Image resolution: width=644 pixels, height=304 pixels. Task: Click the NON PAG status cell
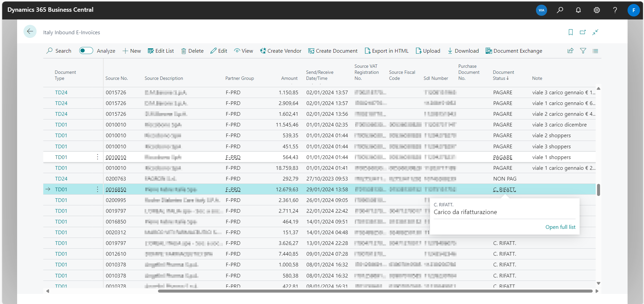(504, 179)
